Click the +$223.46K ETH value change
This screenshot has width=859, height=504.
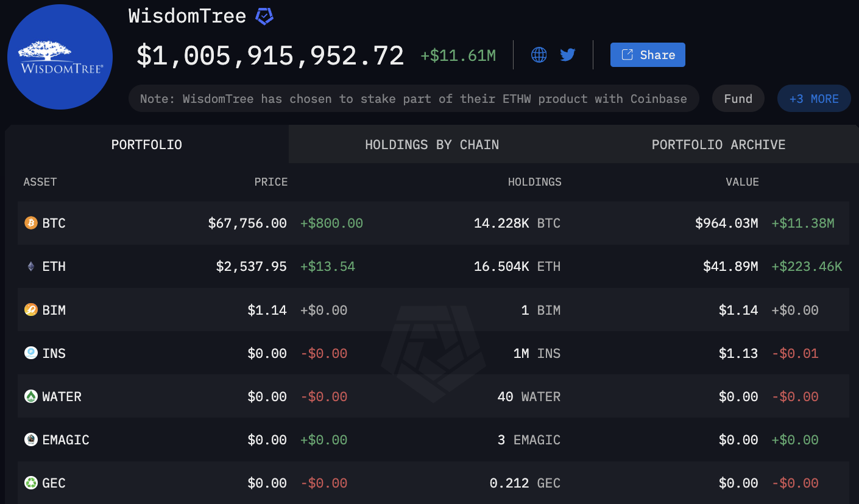pos(807,267)
